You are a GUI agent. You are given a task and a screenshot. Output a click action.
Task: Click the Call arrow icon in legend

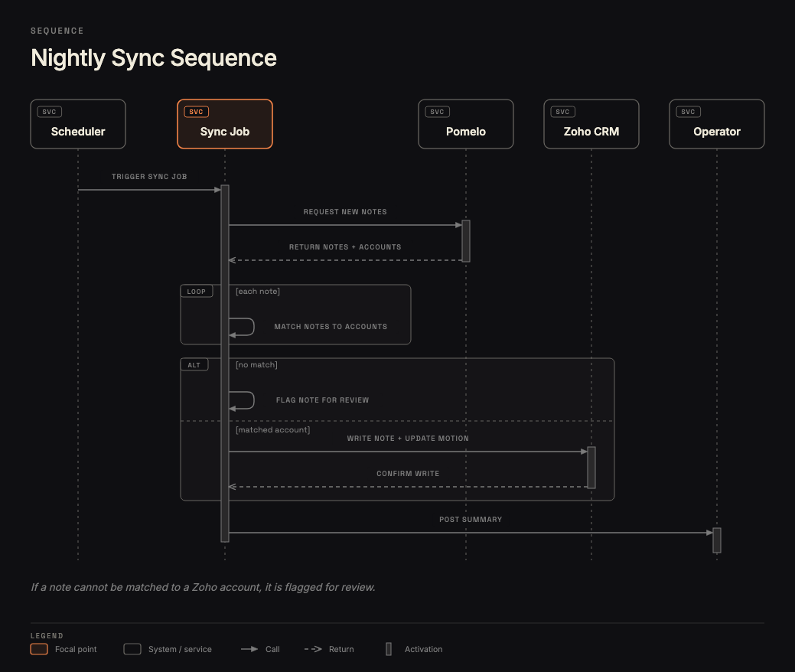249,649
